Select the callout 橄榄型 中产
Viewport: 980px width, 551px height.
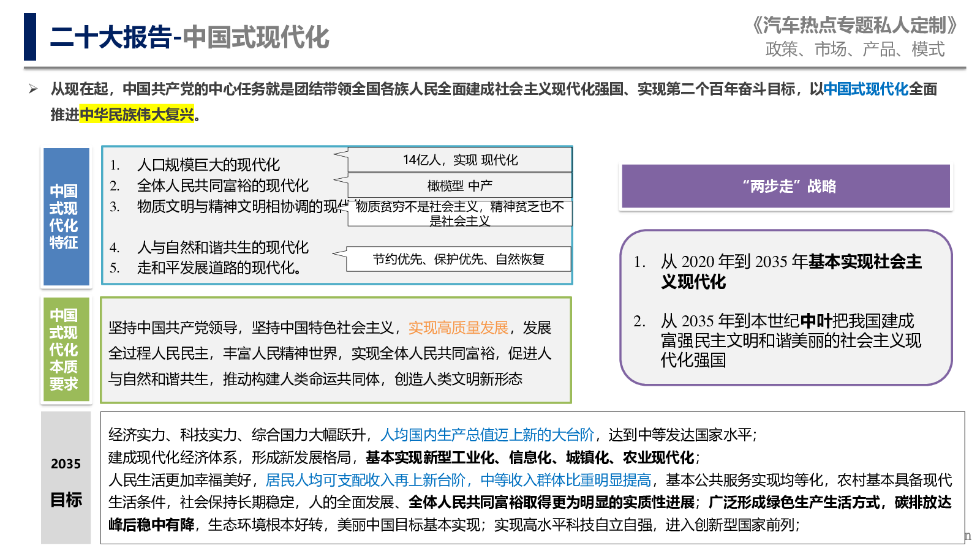coord(460,186)
